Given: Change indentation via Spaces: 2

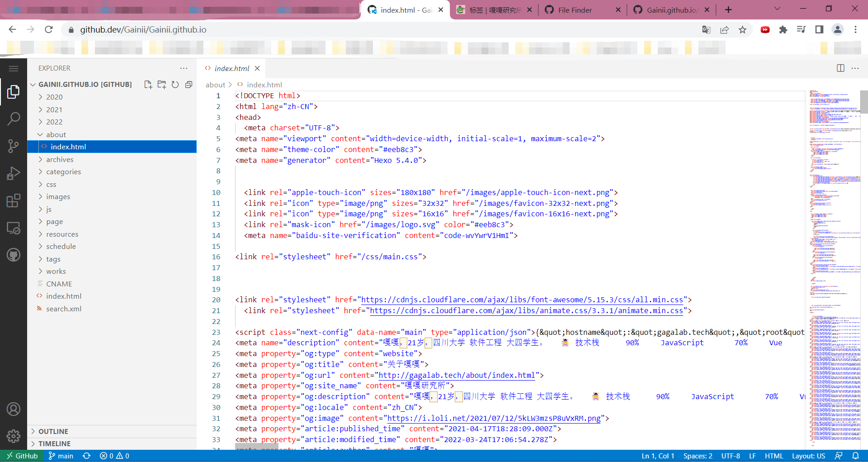Looking at the screenshot, I should (x=698, y=456).
